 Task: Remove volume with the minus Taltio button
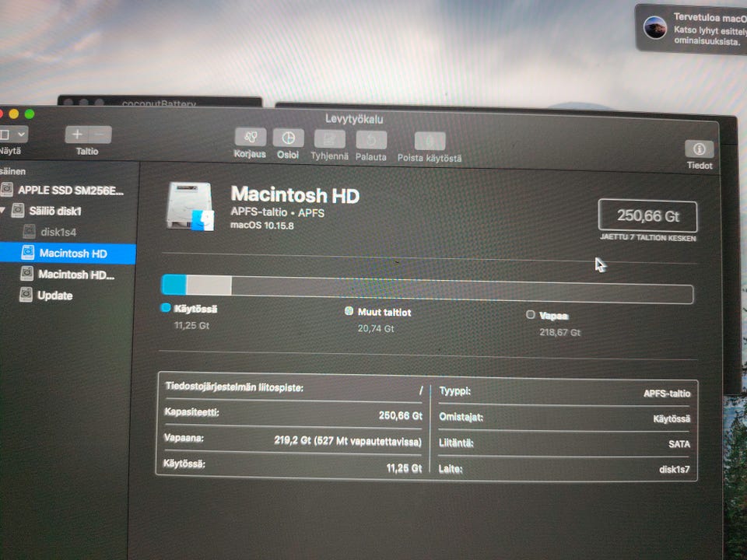[100, 135]
